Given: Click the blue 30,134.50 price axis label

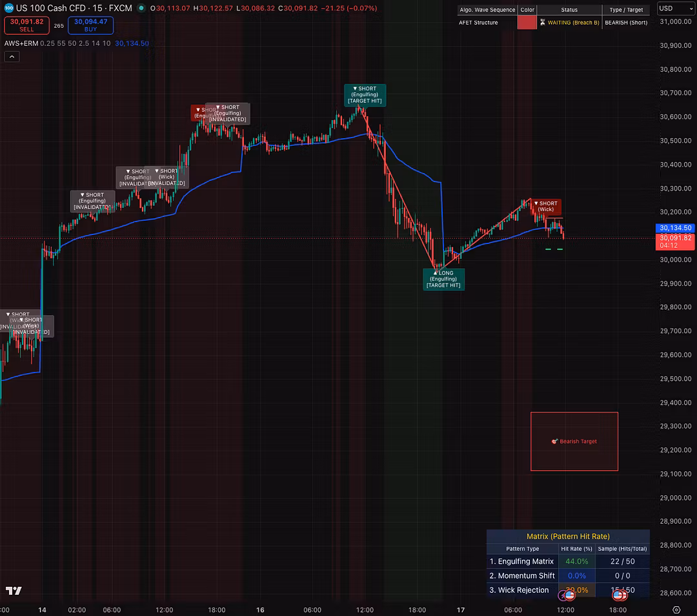Looking at the screenshot, I should 675,228.
